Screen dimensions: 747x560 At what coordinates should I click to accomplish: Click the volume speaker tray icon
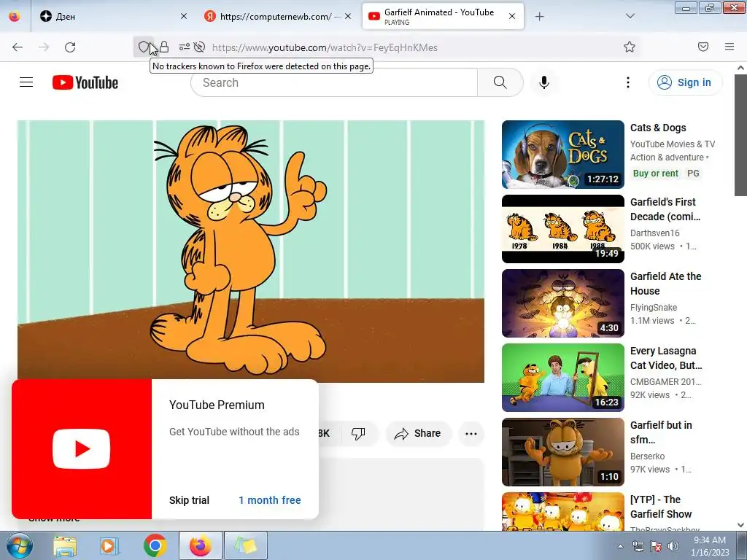(x=673, y=546)
